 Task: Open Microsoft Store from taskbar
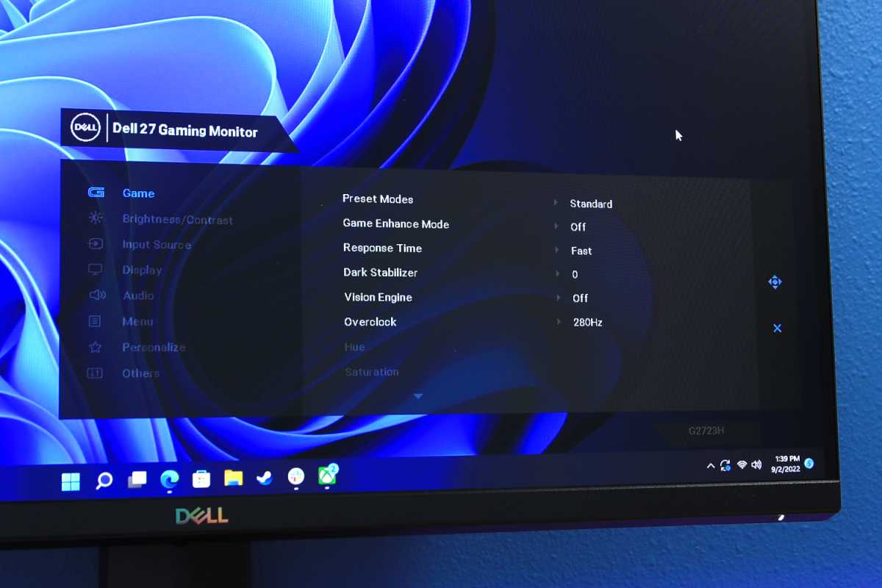201,479
